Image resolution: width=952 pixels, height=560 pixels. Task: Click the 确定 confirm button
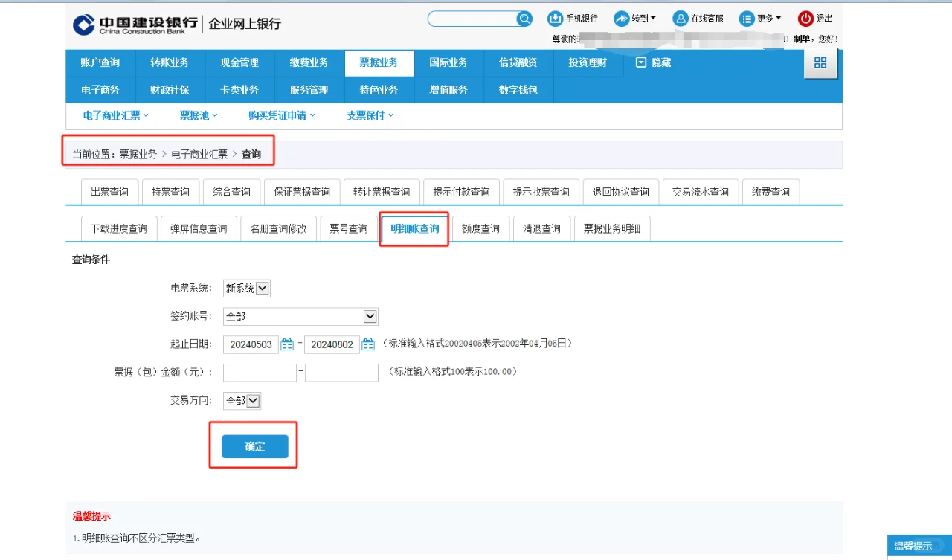click(x=254, y=446)
